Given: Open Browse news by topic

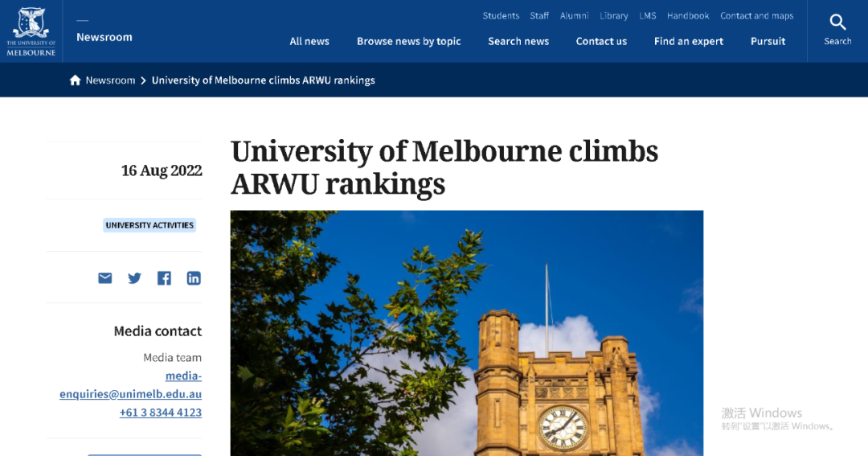Looking at the screenshot, I should 408,41.
